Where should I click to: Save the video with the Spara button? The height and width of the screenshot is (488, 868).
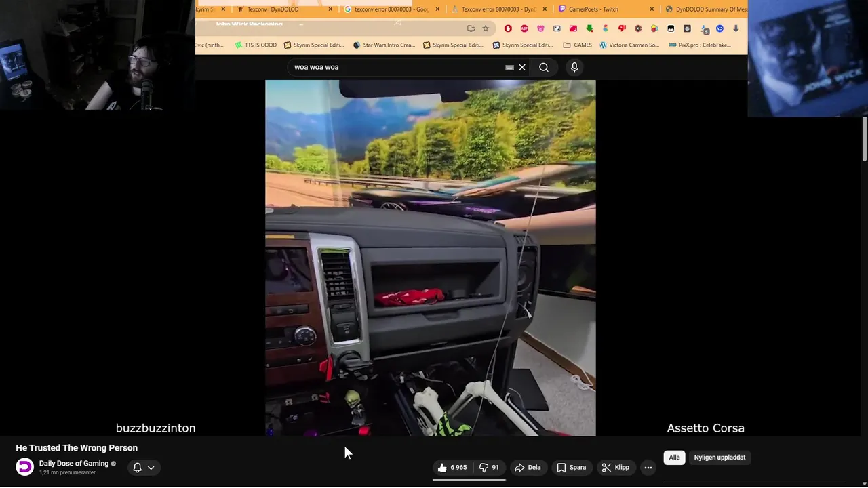tap(571, 468)
